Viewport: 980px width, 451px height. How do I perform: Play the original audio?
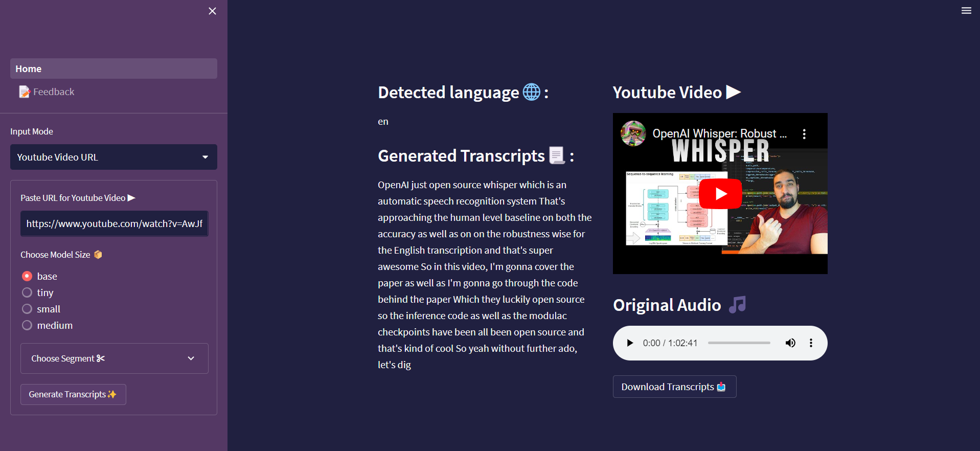(x=630, y=343)
